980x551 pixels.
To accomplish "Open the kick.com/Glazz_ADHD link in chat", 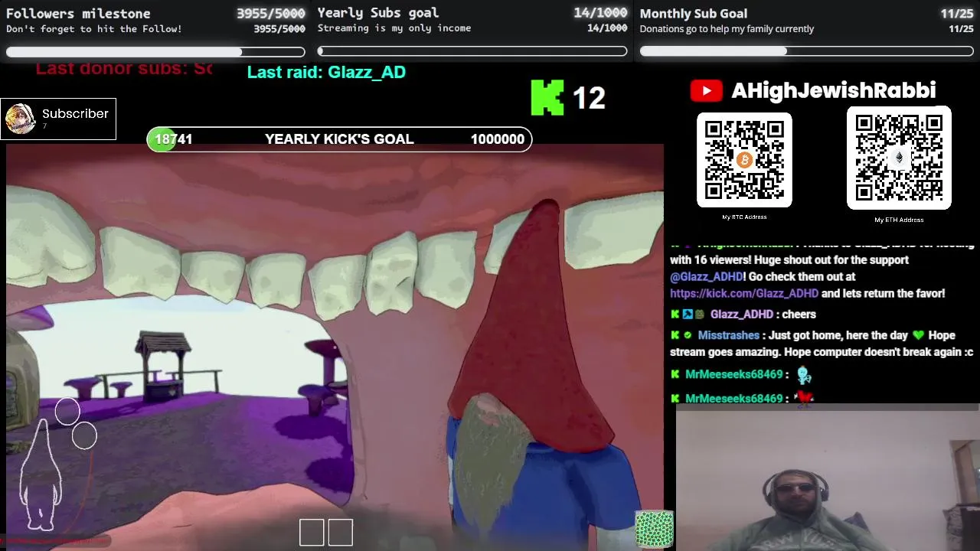I will 744,293.
